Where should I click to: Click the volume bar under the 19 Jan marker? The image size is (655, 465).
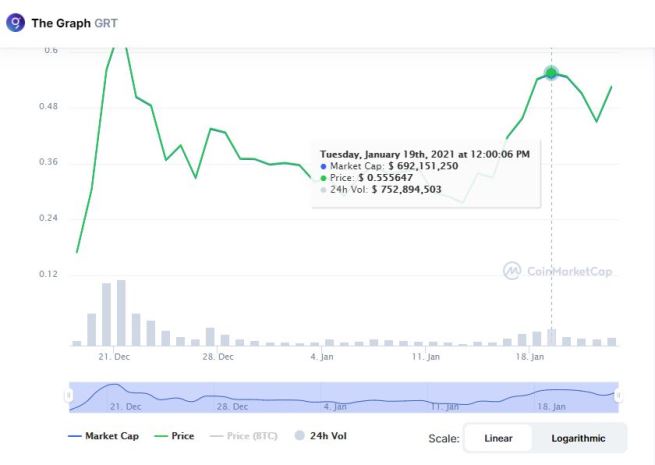click(551, 337)
